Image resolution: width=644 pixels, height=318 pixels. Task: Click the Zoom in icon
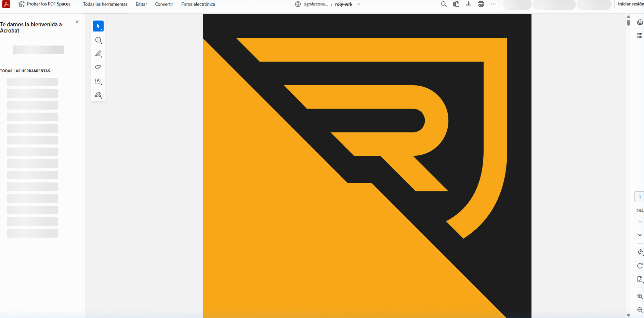tap(640, 296)
